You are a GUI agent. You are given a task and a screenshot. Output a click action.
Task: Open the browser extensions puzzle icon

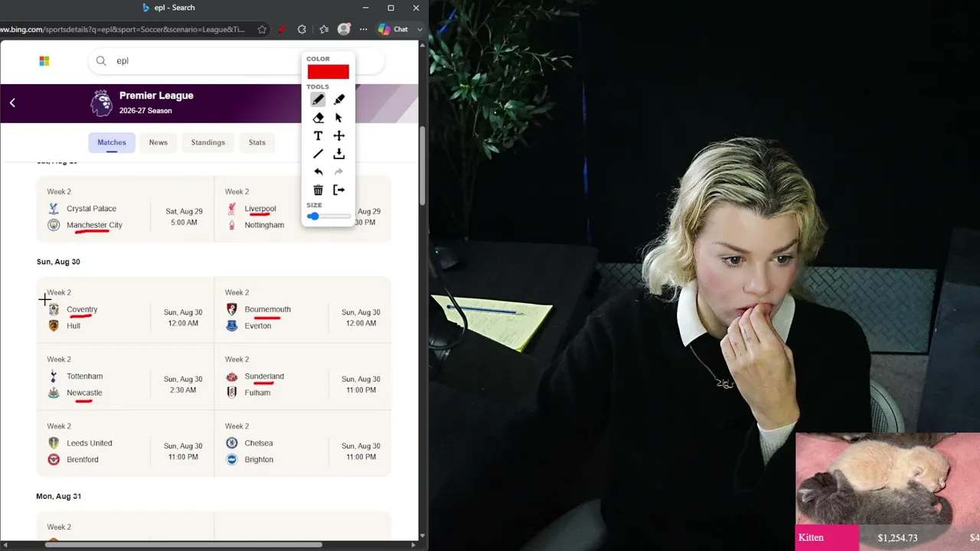[302, 29]
